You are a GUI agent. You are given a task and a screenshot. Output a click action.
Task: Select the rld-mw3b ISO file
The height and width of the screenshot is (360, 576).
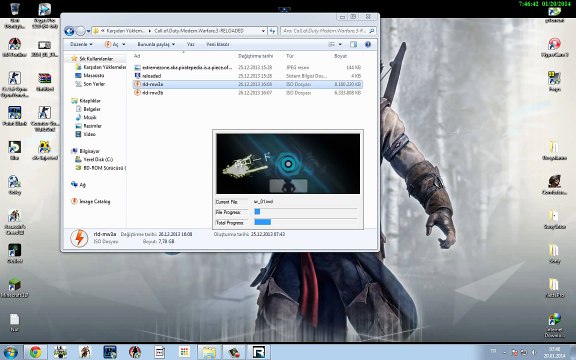tap(248, 93)
